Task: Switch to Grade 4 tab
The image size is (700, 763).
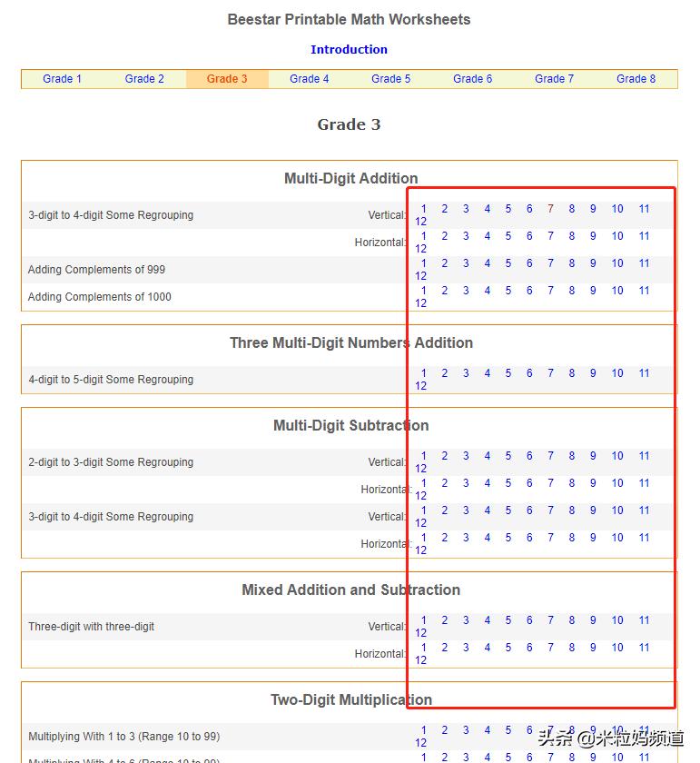Action: pos(309,79)
